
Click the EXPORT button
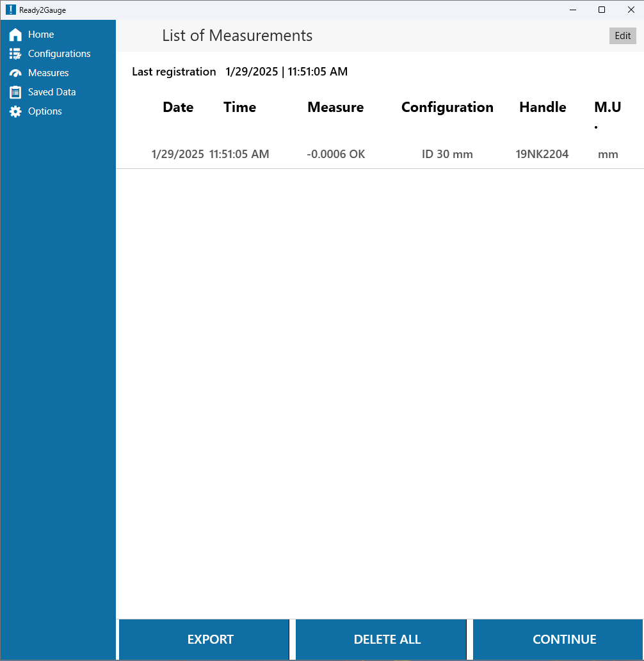[x=204, y=639]
